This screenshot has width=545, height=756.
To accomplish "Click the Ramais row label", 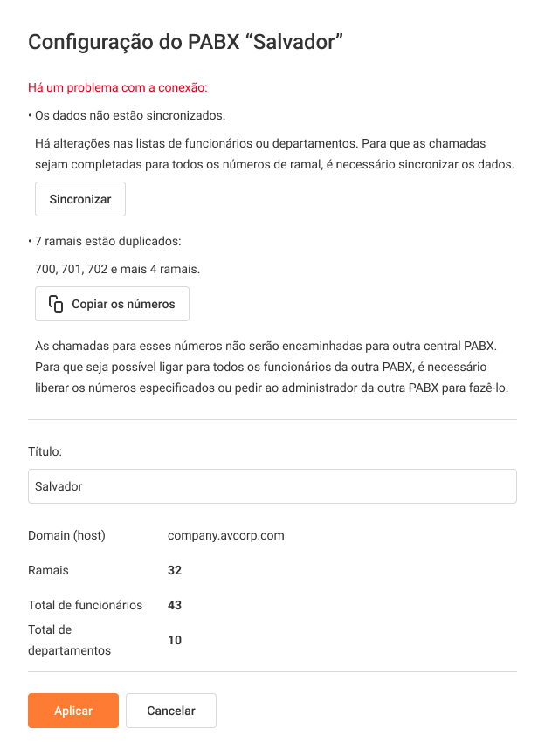I will (x=48, y=570).
